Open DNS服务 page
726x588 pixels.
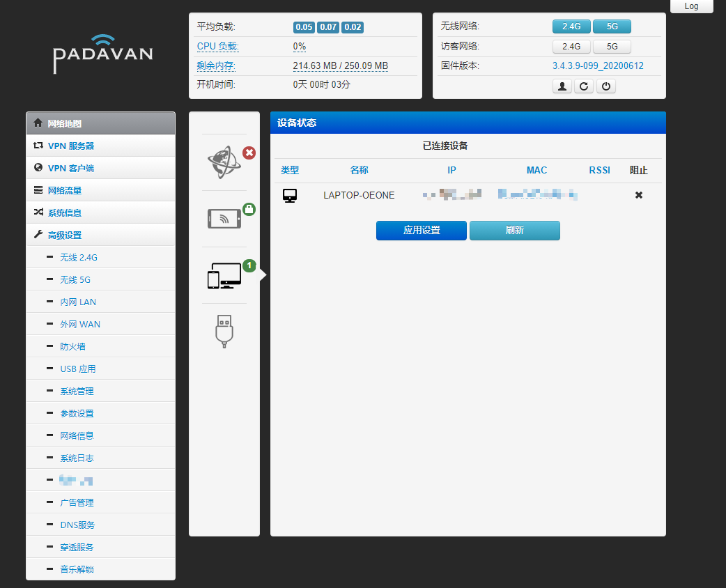[x=100, y=525]
